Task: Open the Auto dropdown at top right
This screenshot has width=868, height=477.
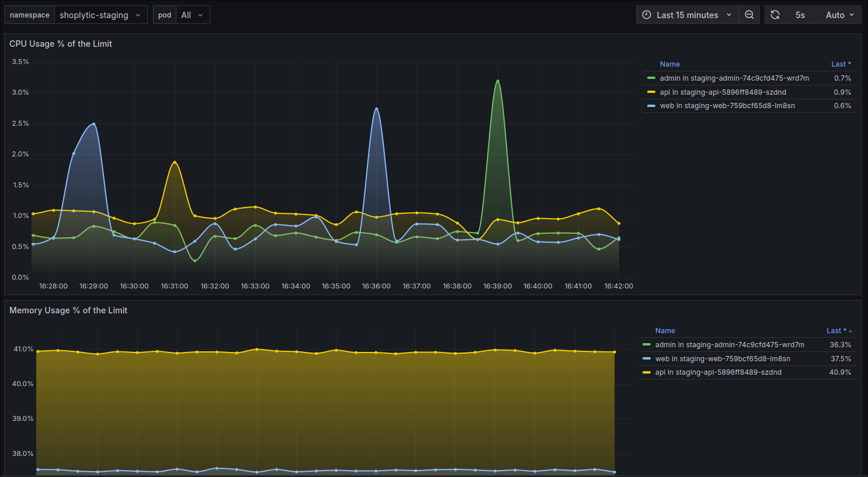Action: pos(840,15)
